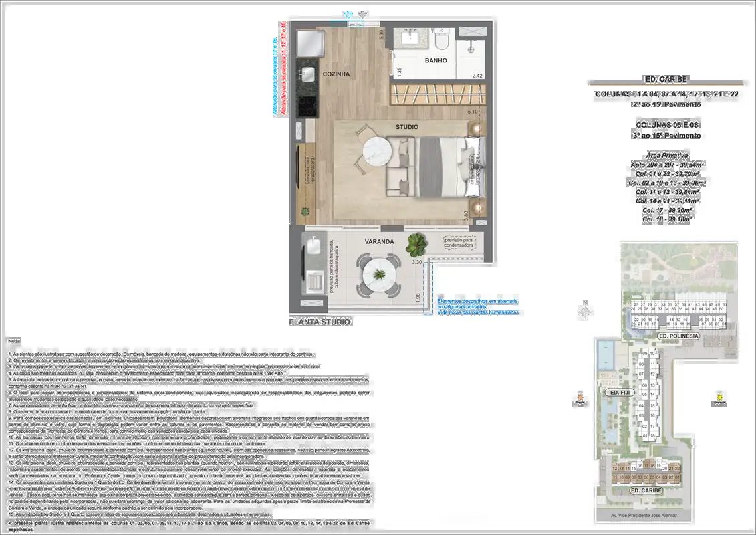
Task: Select the small plant on studio sideboard
Action: (x=305, y=211)
